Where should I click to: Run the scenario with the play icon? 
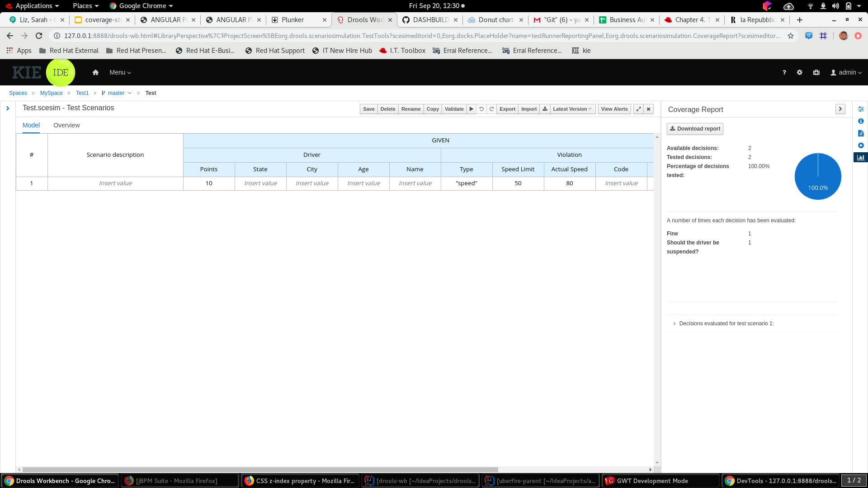click(471, 109)
